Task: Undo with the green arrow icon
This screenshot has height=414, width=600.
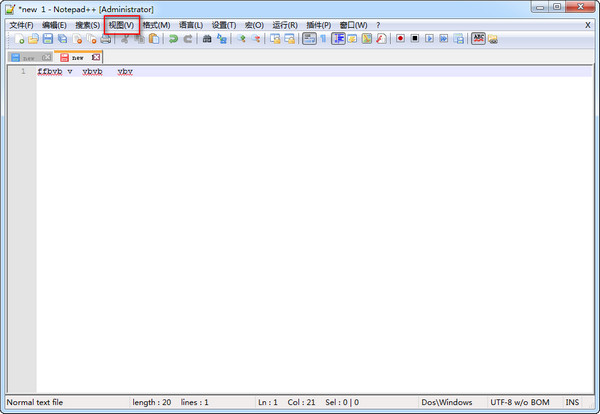Action: click(173, 39)
